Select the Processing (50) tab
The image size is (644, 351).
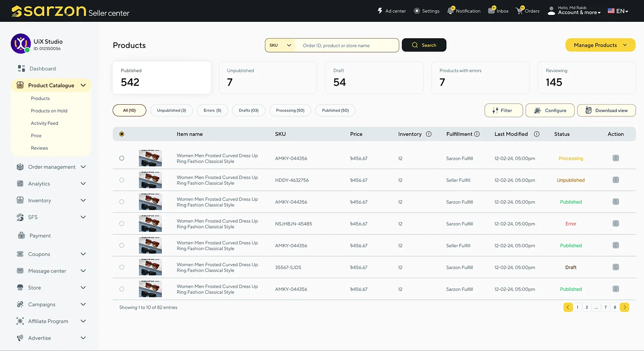pyautogui.click(x=290, y=110)
